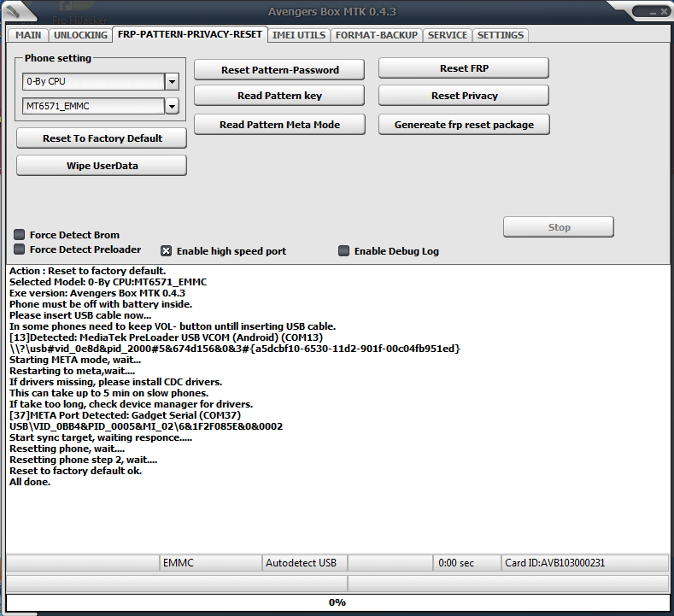Open the UNLOCKING tab
674x616 pixels.
coord(80,35)
